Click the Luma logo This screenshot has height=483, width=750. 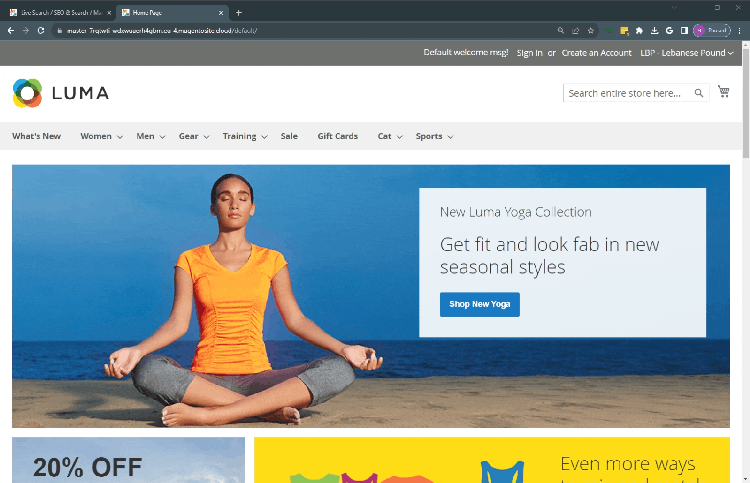coord(60,93)
